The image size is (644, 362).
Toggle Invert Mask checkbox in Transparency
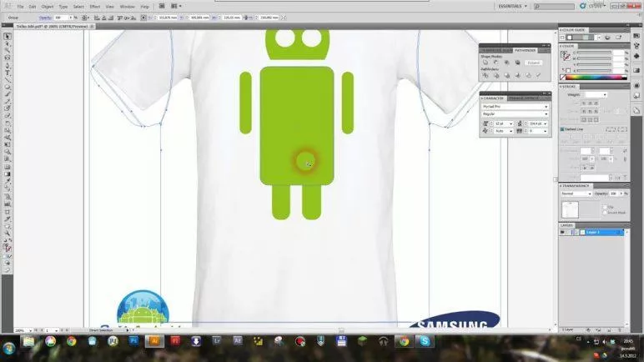pyautogui.click(x=605, y=213)
